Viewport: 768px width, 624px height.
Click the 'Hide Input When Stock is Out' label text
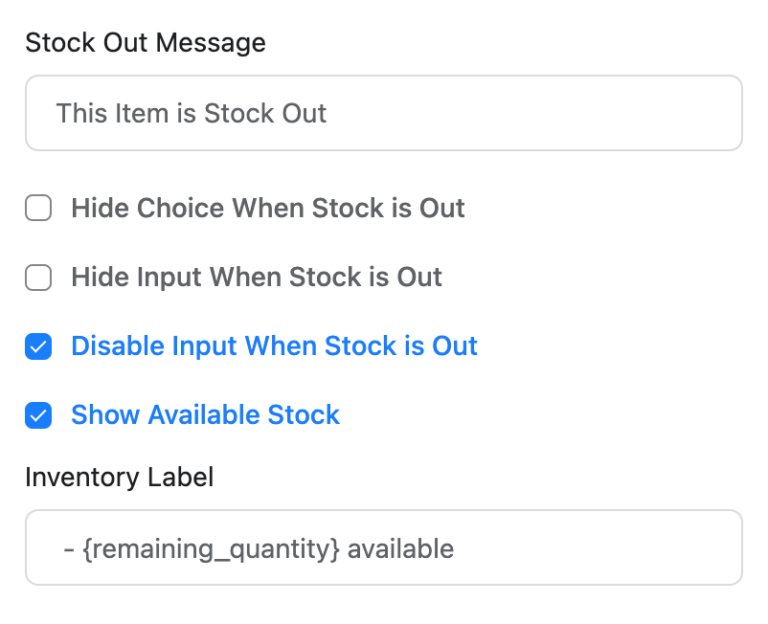tap(256, 278)
